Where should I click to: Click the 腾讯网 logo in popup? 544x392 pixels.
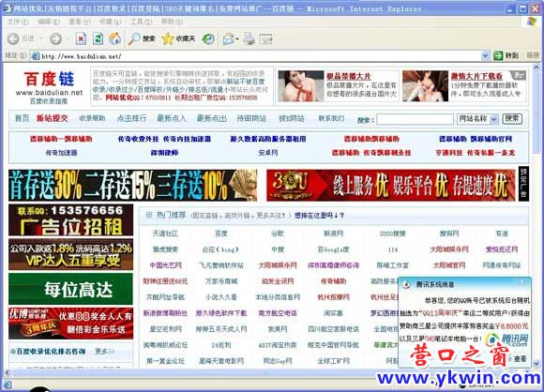pos(506,339)
